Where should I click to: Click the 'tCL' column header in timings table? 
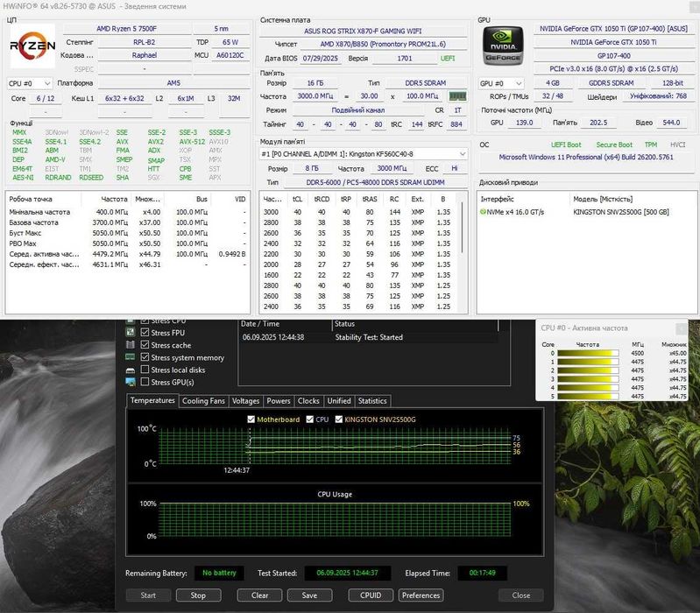point(297,199)
